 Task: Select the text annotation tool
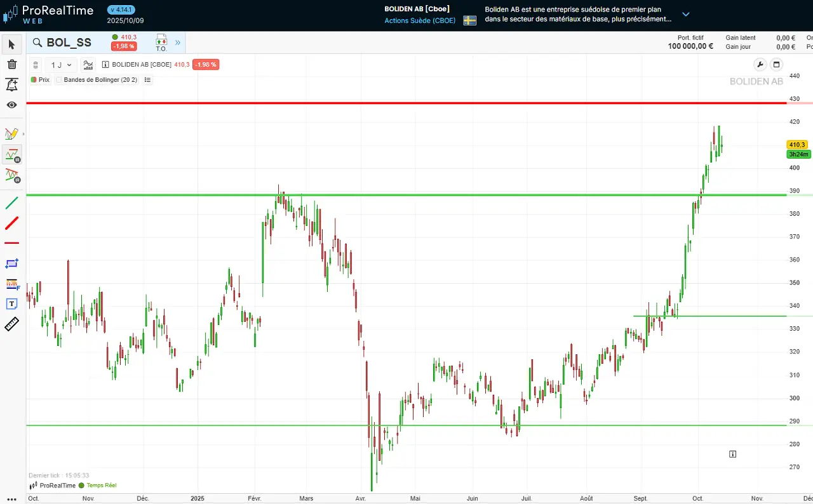pos(11,304)
